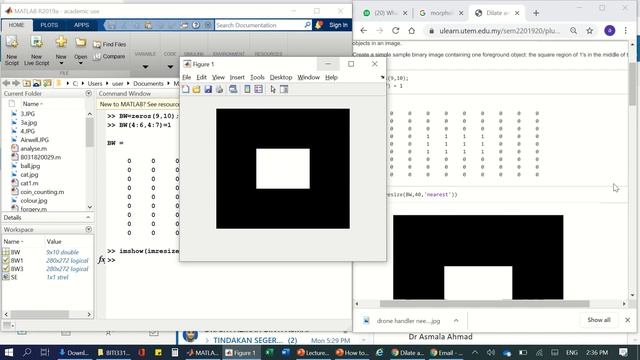The image size is (640, 360).
Task: Expand the New dropdown in MATLAB toolstrip
Action: click(x=61, y=63)
